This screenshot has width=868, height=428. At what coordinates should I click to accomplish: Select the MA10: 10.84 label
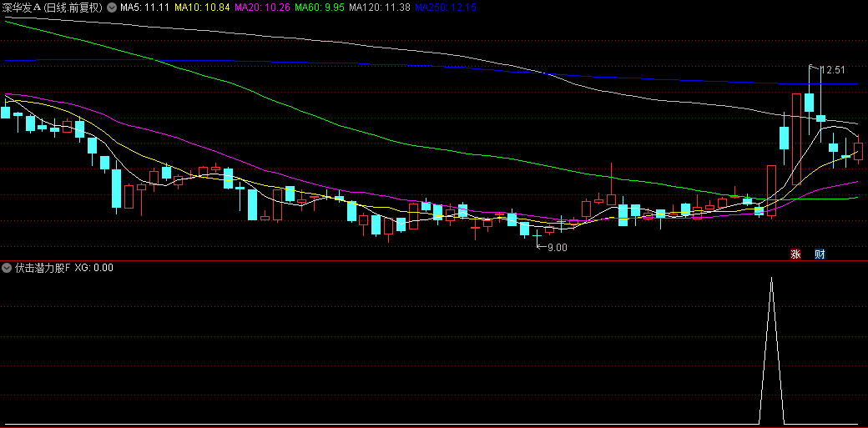coord(202,8)
